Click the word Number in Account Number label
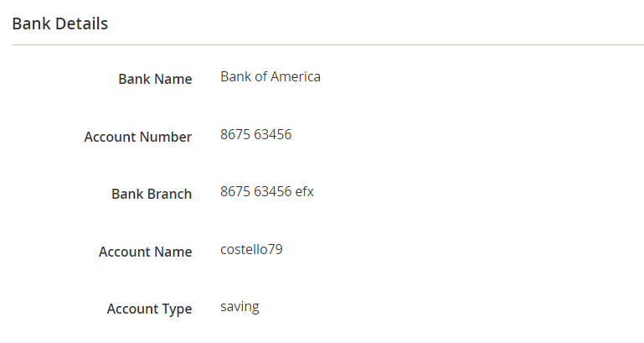Screen dimensions: 644x343 167,137
